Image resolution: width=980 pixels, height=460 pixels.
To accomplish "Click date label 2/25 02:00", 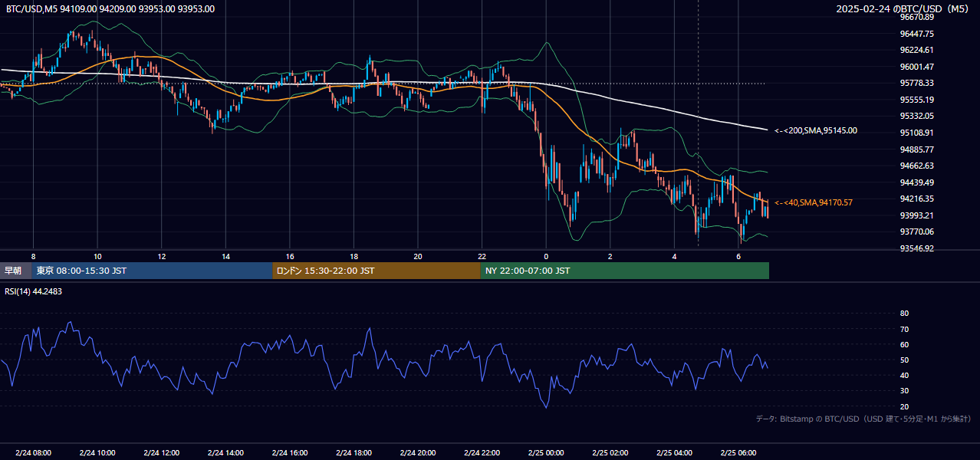I will [x=610, y=452].
